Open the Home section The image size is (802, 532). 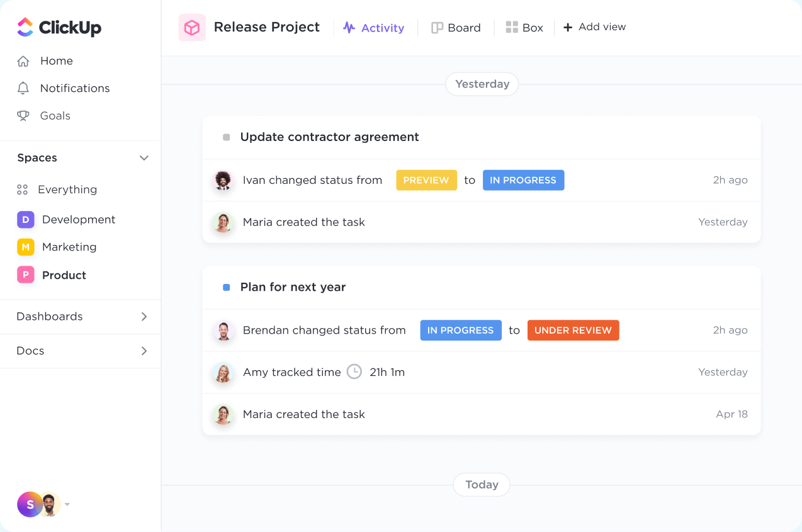57,60
